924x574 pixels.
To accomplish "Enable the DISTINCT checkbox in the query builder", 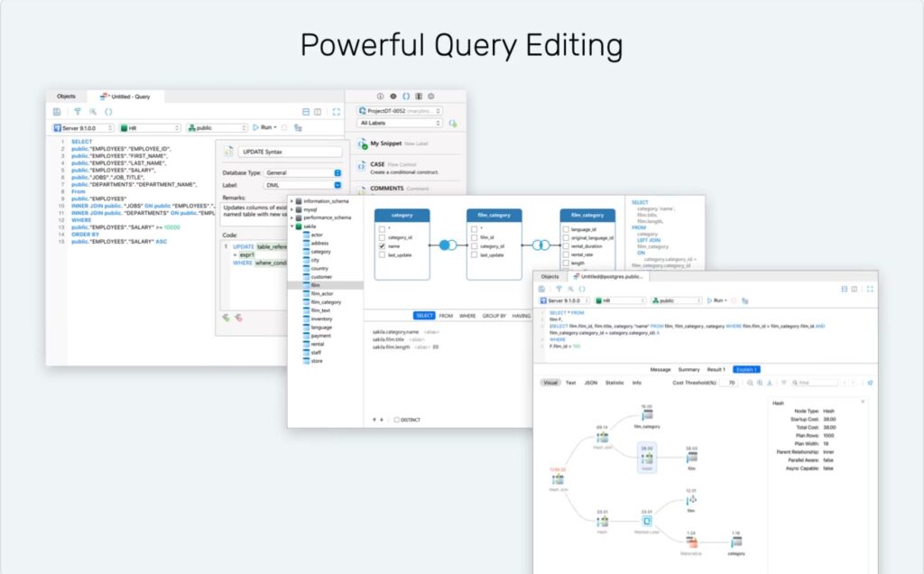I will (x=397, y=420).
